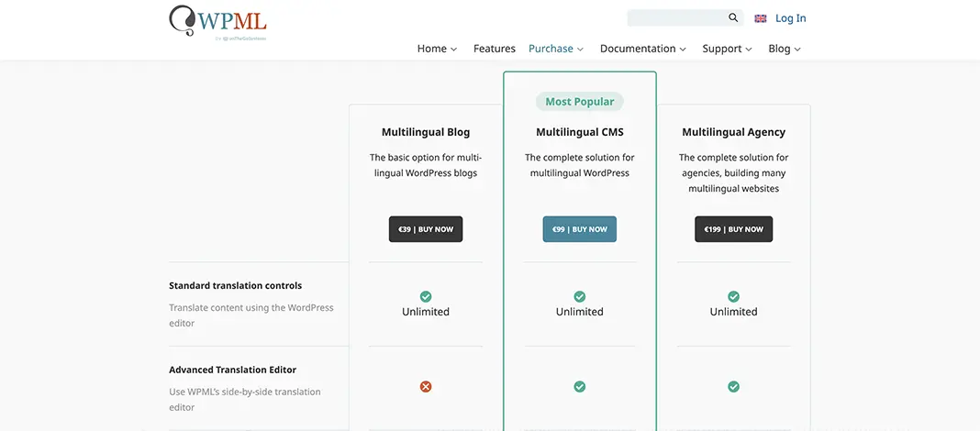This screenshot has width=980, height=431.
Task: Open the Features page
Action: (495, 49)
